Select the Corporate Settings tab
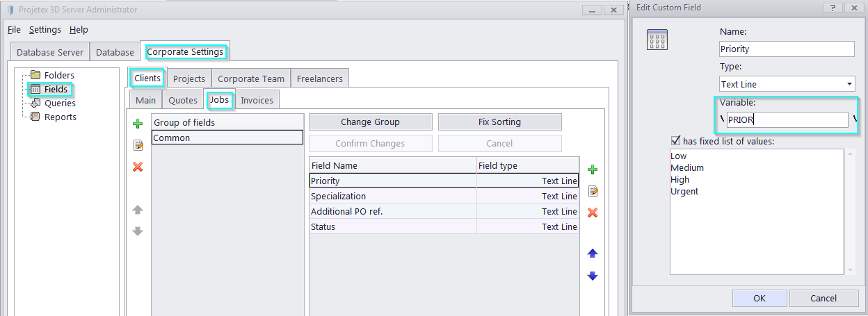Image resolution: width=868 pixels, height=316 pixels. click(185, 52)
